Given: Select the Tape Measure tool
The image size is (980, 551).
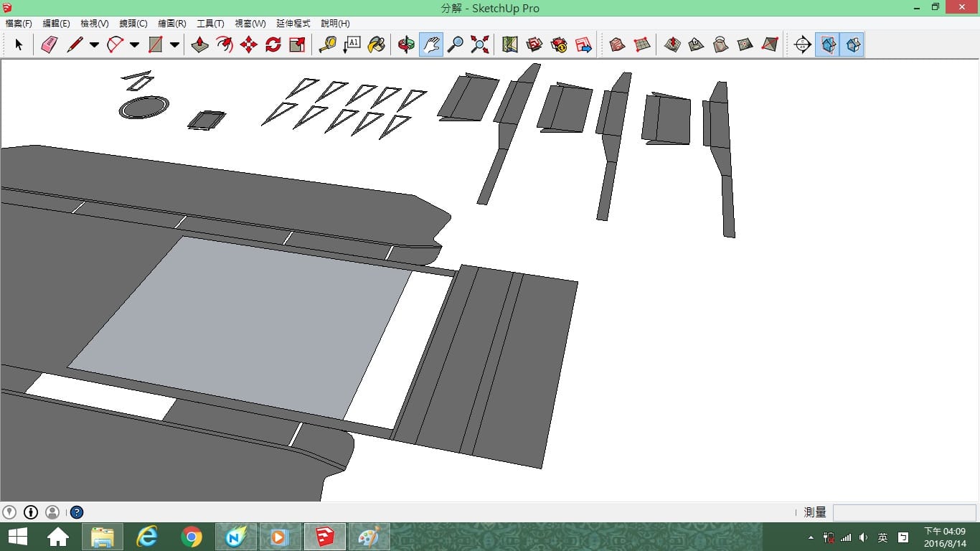Looking at the screenshot, I should (x=327, y=44).
